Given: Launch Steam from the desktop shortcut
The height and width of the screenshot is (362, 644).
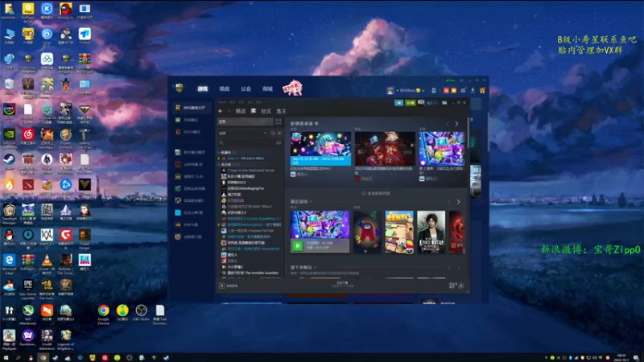Looking at the screenshot, I should [x=9, y=162].
